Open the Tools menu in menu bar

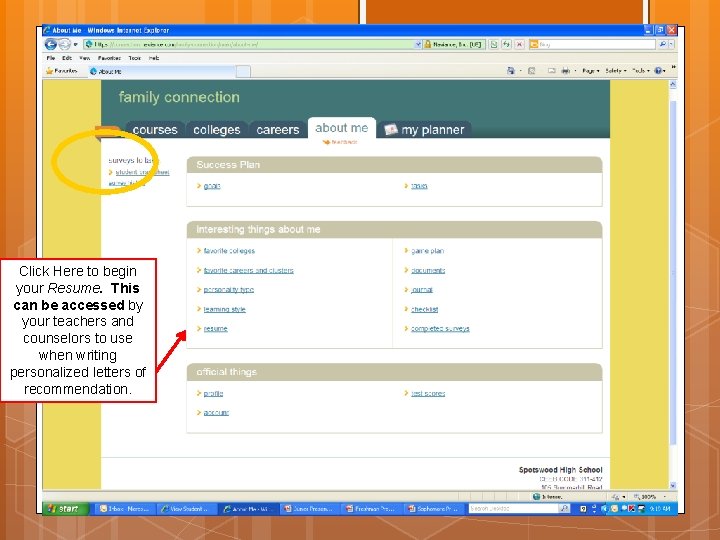click(x=135, y=58)
